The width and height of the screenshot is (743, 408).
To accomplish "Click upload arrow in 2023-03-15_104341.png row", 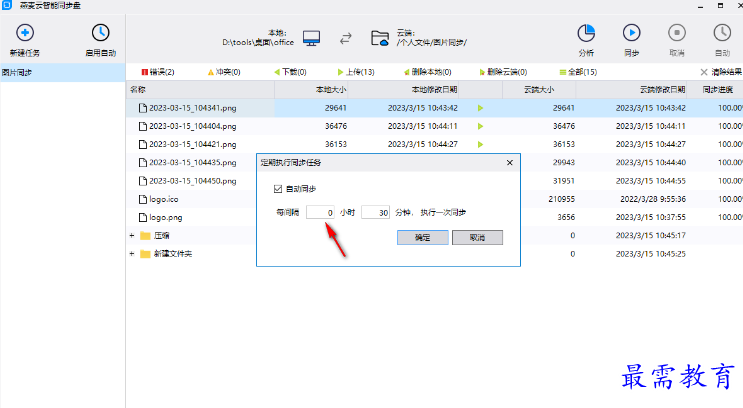I will tap(480, 108).
